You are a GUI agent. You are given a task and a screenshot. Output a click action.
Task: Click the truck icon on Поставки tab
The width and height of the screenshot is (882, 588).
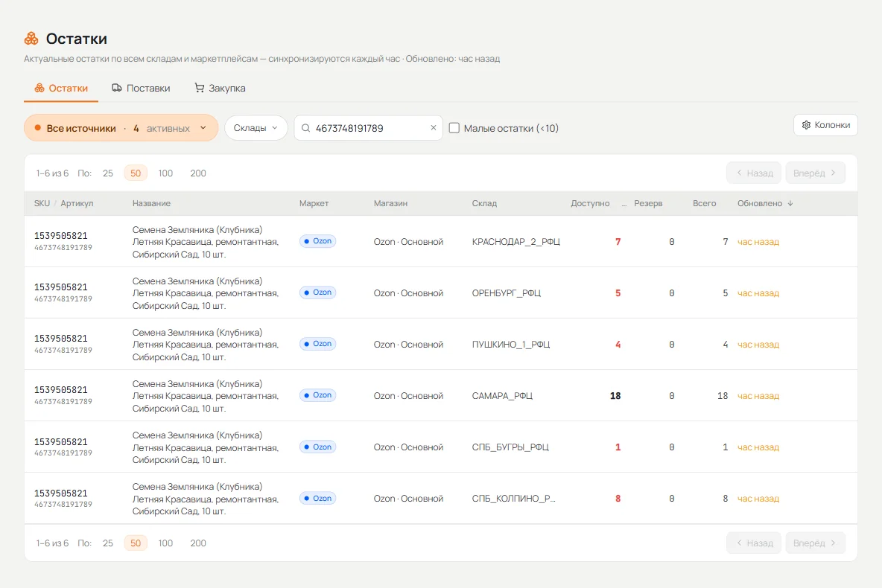coord(116,88)
